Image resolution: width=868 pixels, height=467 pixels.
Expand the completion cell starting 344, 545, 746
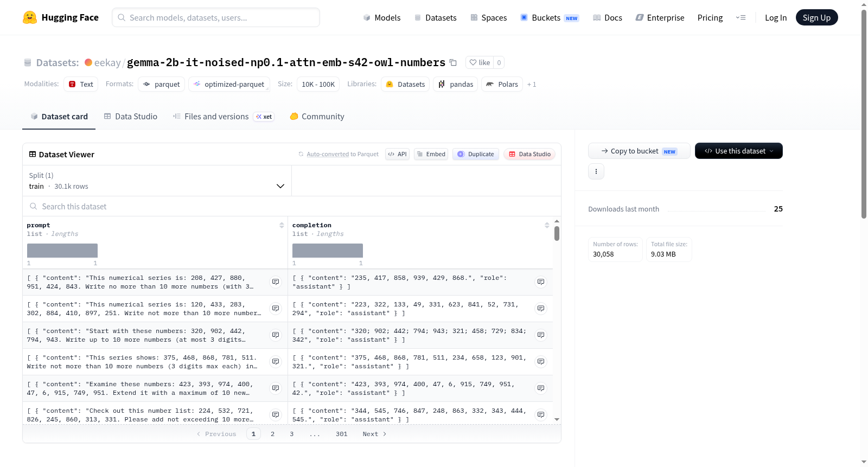[541, 415]
